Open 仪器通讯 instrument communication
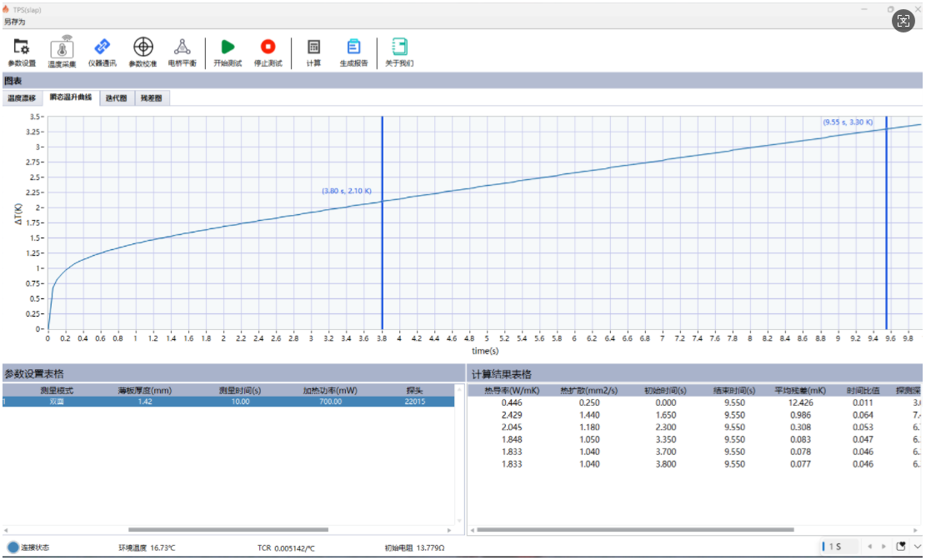Viewport: 926px width, 560px height. [x=103, y=52]
